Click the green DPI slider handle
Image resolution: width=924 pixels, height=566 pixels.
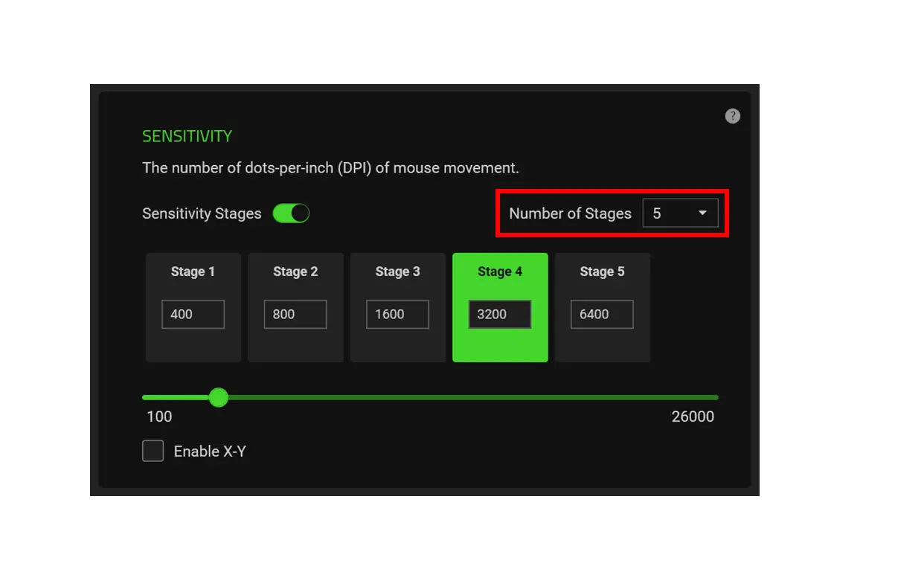pos(219,398)
